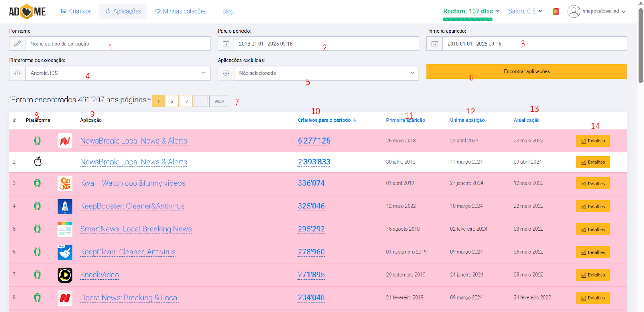Click the Nome ou tipo da aplicação field
The image size is (644, 312).
118,44
